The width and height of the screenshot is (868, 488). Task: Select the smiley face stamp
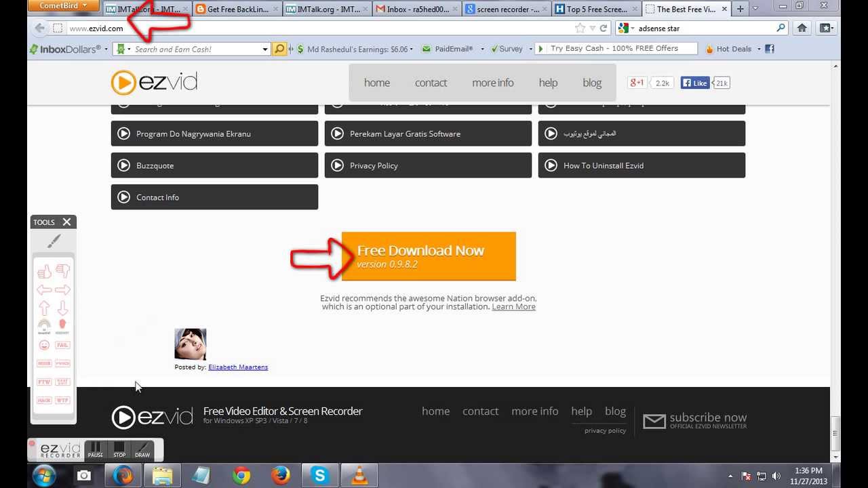(44, 345)
